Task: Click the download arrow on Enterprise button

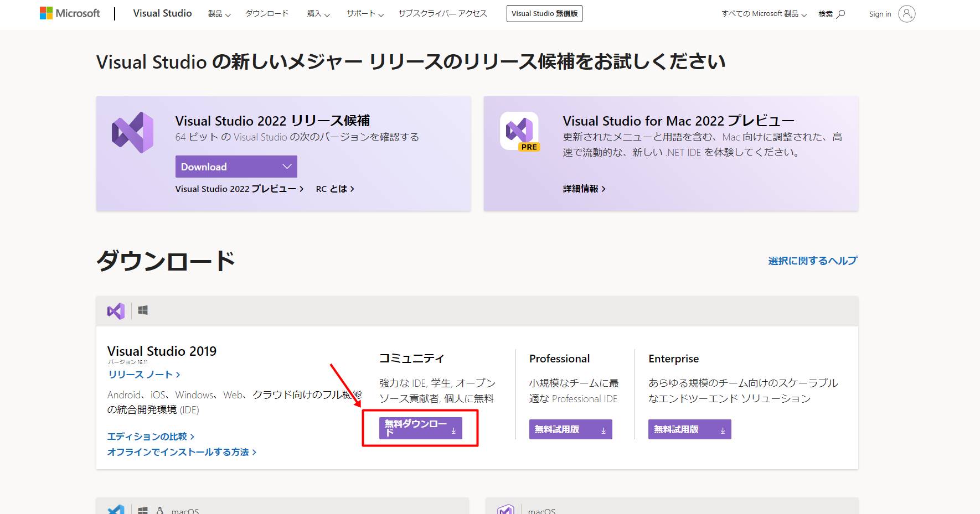Action: [x=723, y=430]
